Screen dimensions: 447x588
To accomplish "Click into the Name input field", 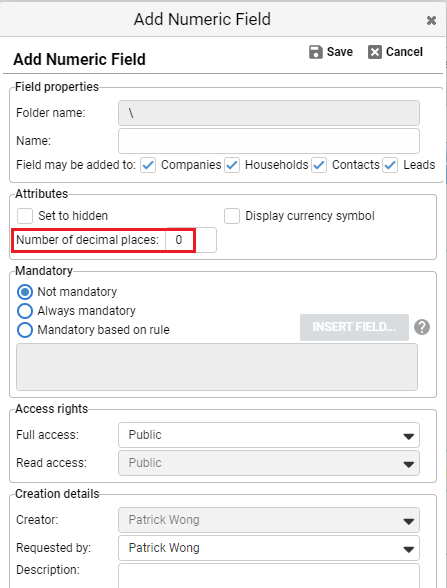I will pyautogui.click(x=269, y=141).
